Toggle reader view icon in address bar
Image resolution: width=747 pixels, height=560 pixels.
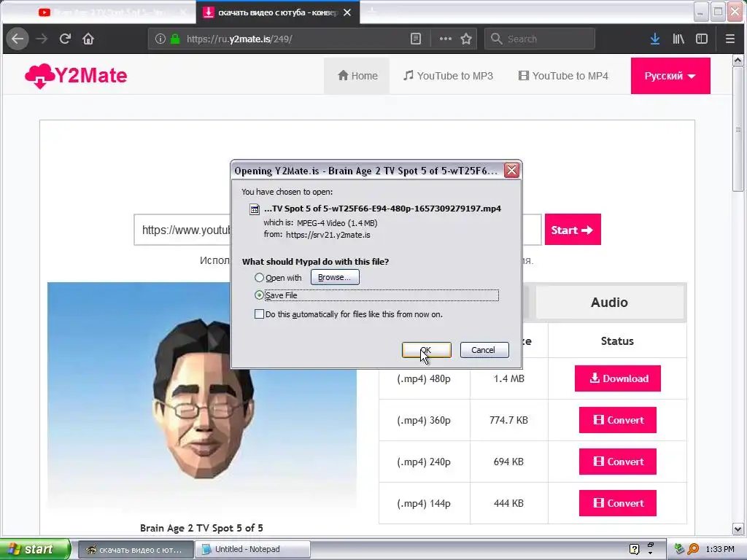416,39
